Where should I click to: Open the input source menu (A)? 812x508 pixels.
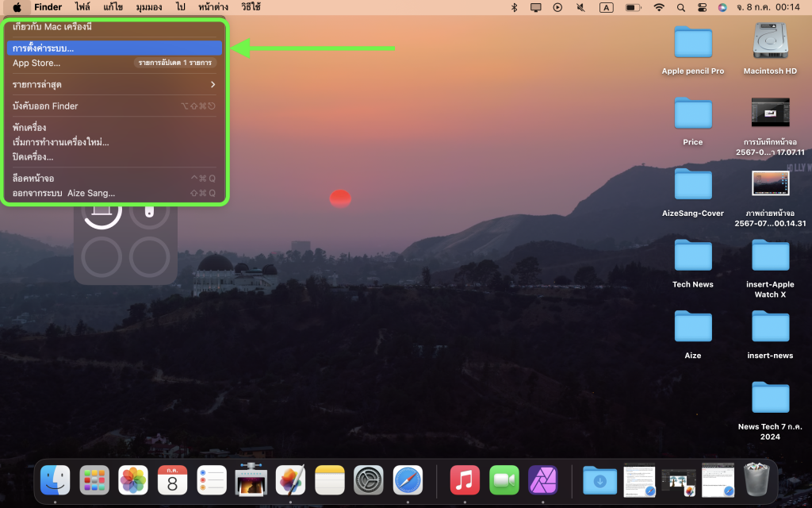[606, 7]
